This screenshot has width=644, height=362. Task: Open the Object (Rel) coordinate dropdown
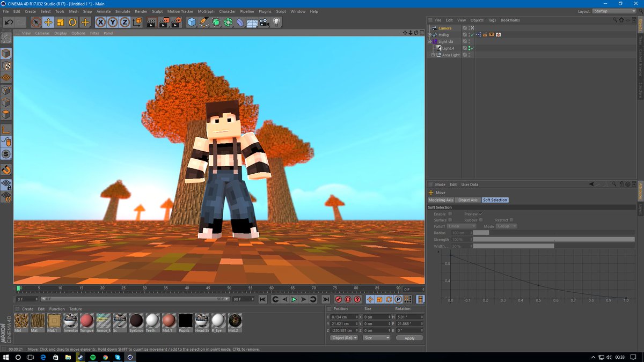pyautogui.click(x=343, y=338)
